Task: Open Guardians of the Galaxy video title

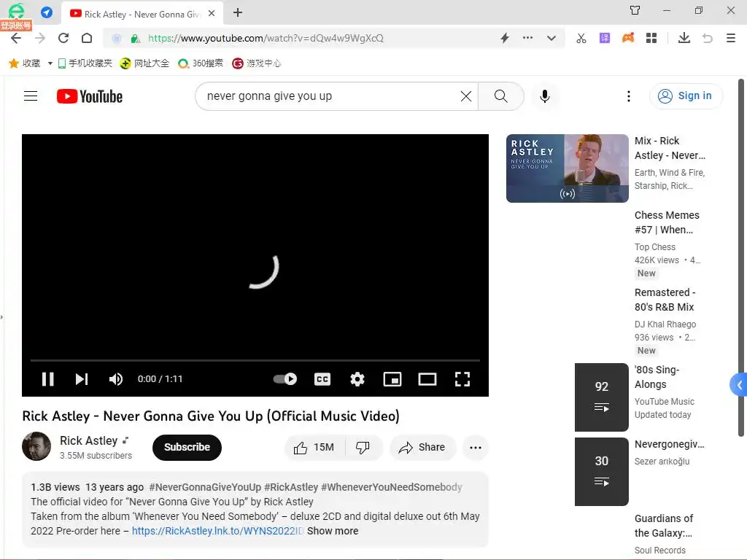Action: pyautogui.click(x=664, y=526)
